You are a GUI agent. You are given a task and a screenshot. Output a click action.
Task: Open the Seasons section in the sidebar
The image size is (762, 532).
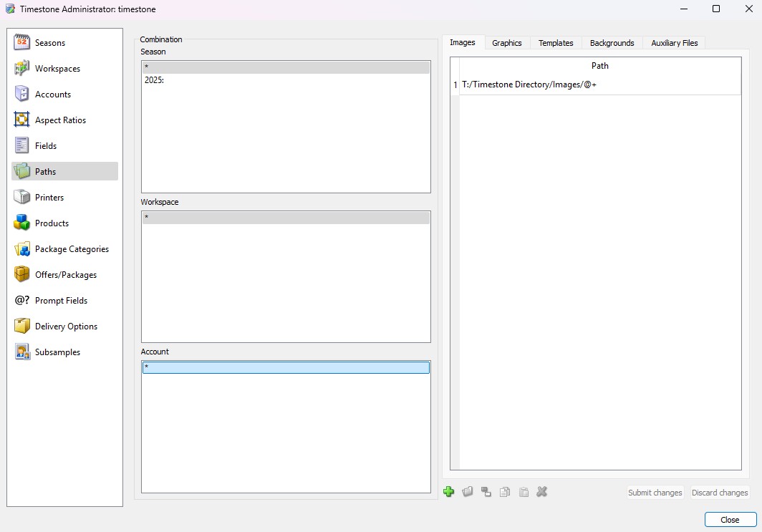(64, 43)
